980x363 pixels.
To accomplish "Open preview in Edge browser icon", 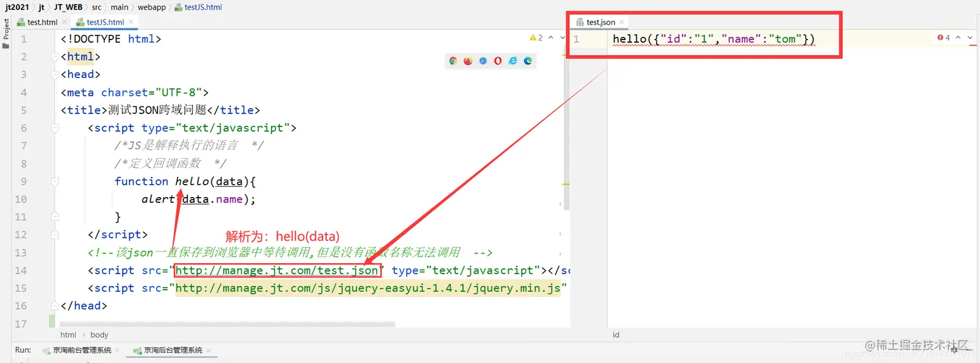I will pos(528,61).
